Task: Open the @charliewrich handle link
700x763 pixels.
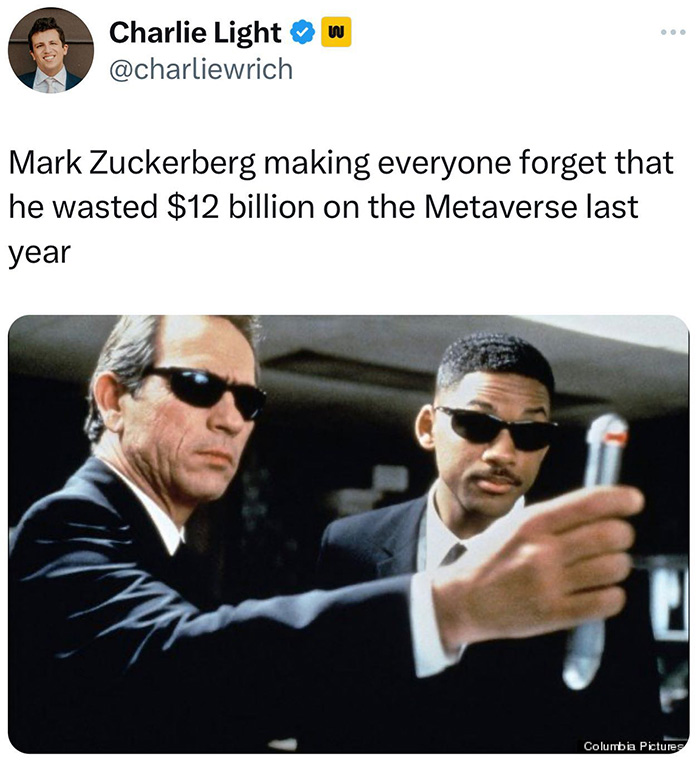Action: point(201,69)
